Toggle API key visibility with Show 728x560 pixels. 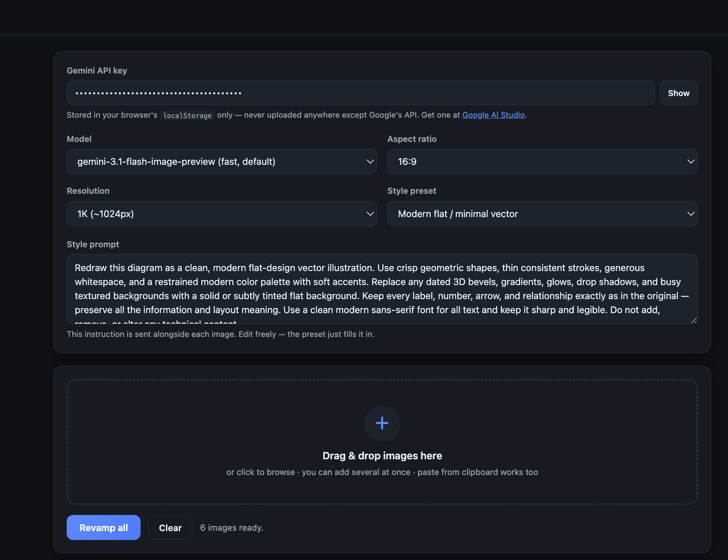[678, 93]
